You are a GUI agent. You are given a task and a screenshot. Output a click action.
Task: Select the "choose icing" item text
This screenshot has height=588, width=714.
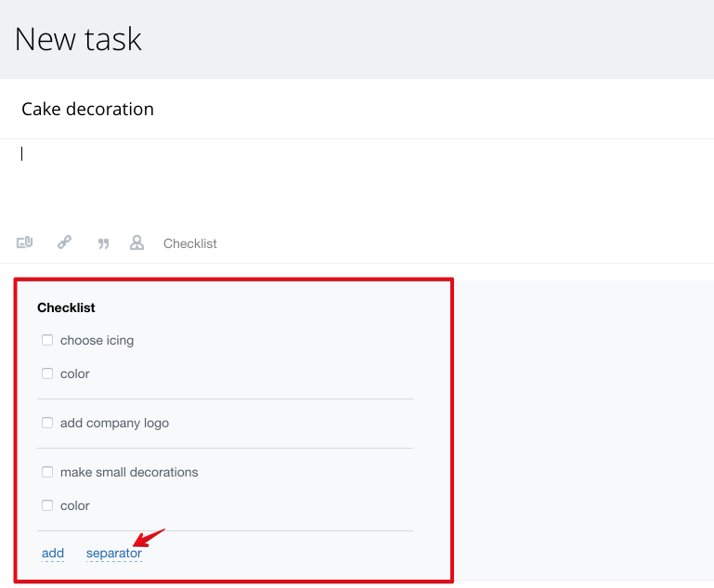(97, 340)
